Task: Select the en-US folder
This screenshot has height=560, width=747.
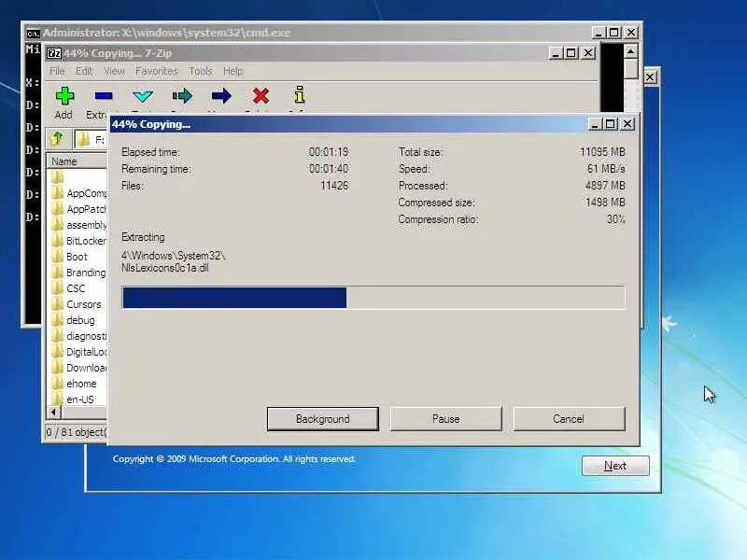Action: (73, 399)
